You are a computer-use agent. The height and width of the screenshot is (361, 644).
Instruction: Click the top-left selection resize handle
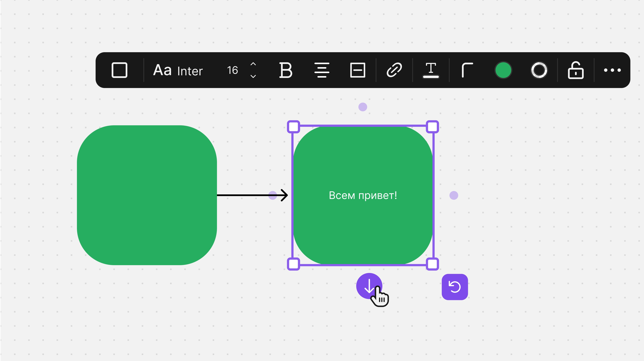tap(294, 127)
